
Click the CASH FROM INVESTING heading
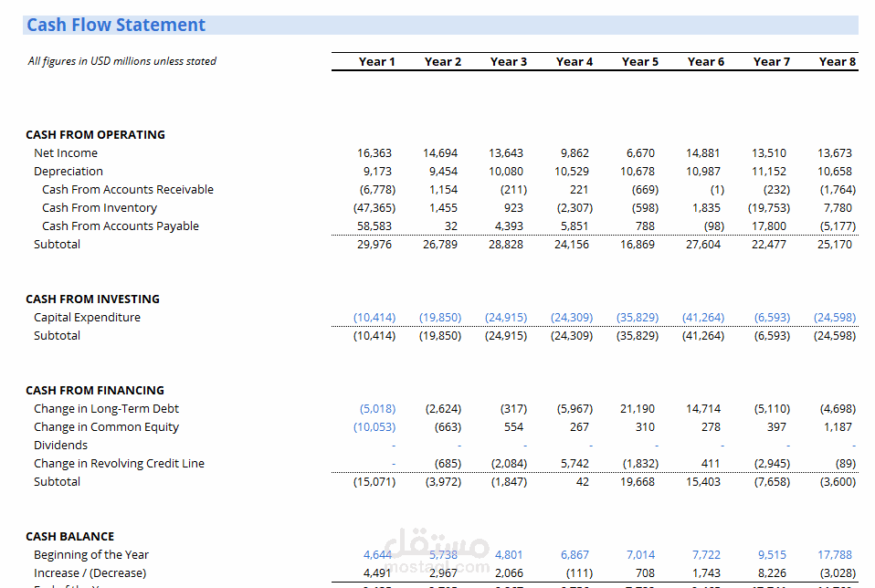(92, 299)
